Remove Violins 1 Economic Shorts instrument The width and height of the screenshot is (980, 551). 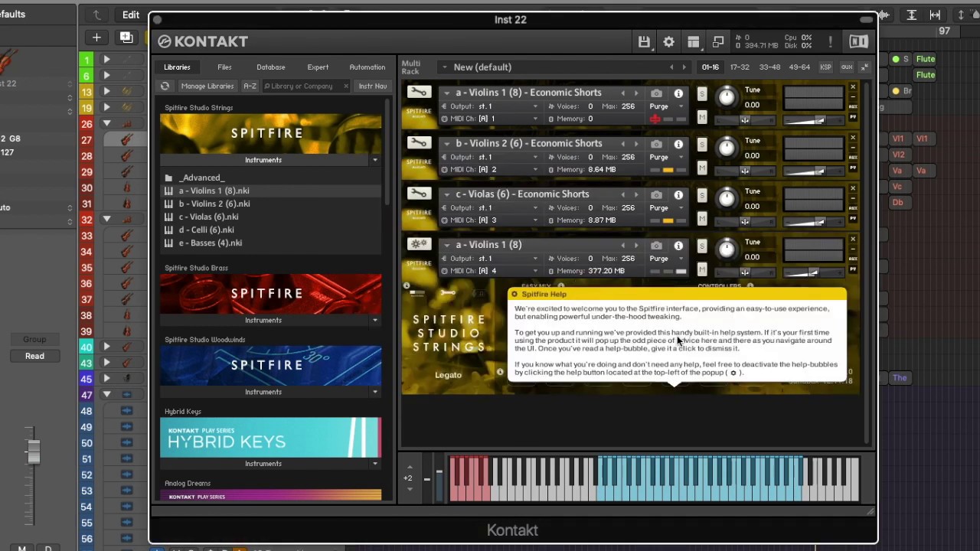[853, 87]
